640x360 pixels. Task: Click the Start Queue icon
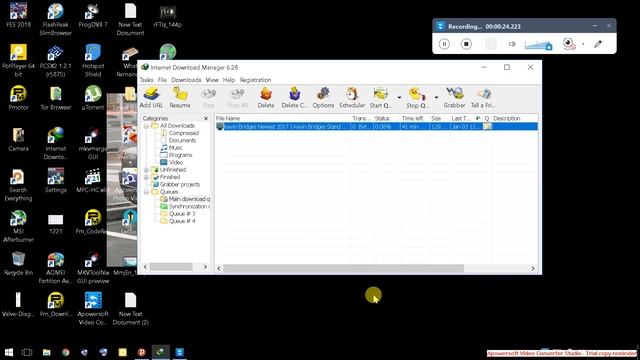(380, 97)
